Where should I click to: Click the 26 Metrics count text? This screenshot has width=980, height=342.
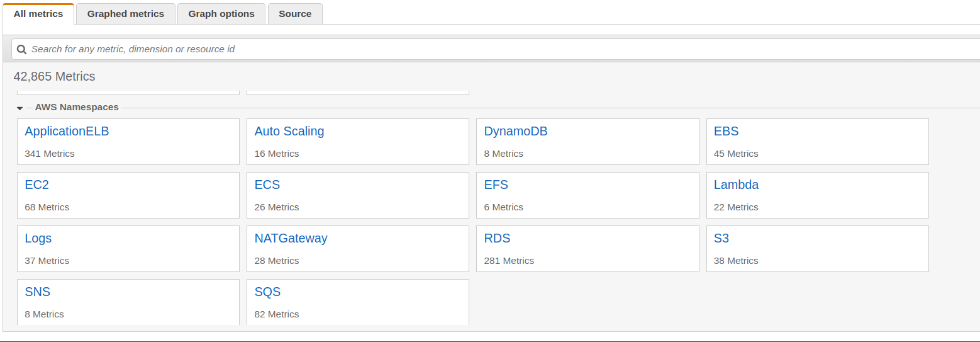[277, 207]
